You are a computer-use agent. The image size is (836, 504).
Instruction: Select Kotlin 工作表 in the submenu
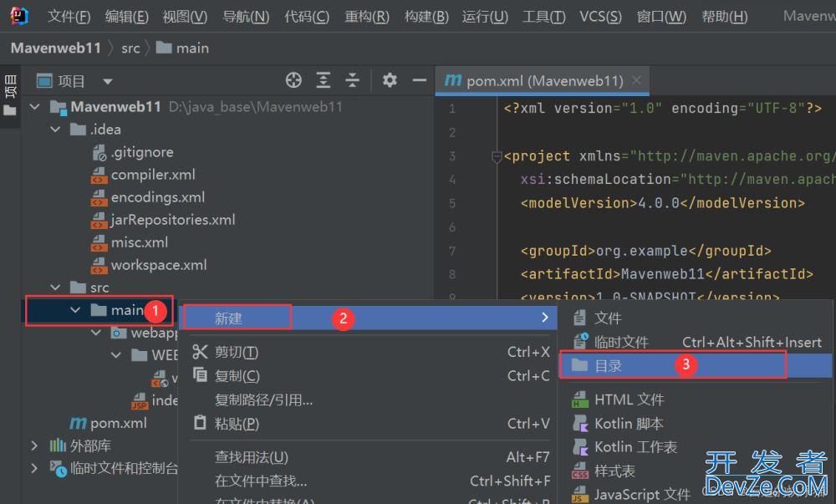coord(696,447)
